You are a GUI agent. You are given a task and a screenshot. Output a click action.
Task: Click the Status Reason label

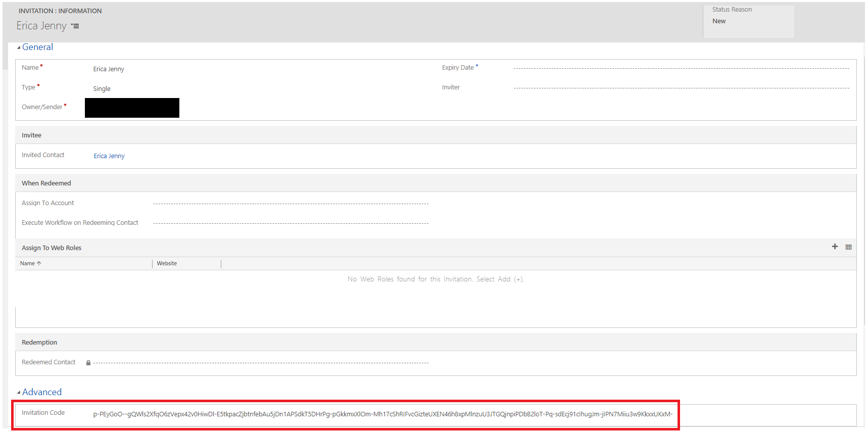tap(732, 10)
